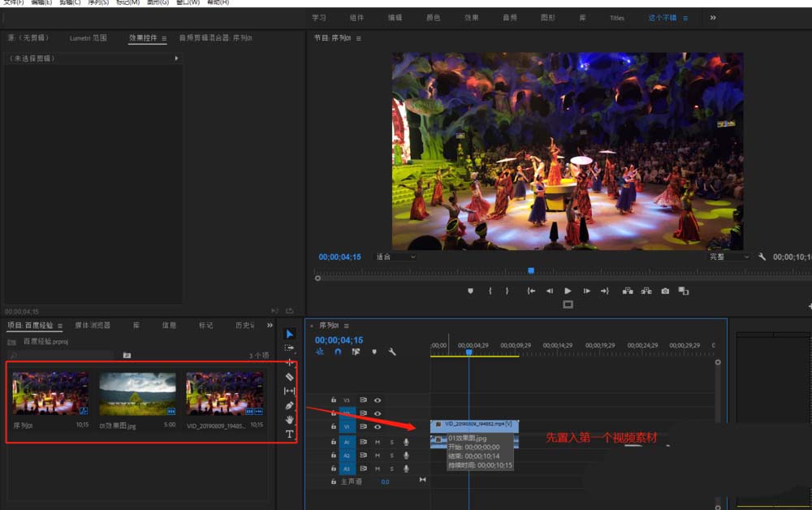Open the 媒体浏览器 panel tab
Screen dimensions: 812x510
pyautogui.click(x=92, y=325)
